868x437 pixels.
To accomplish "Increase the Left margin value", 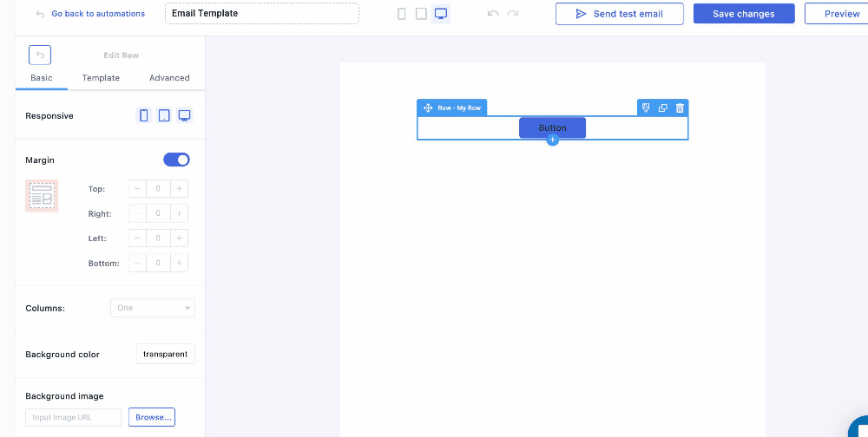I will 180,238.
